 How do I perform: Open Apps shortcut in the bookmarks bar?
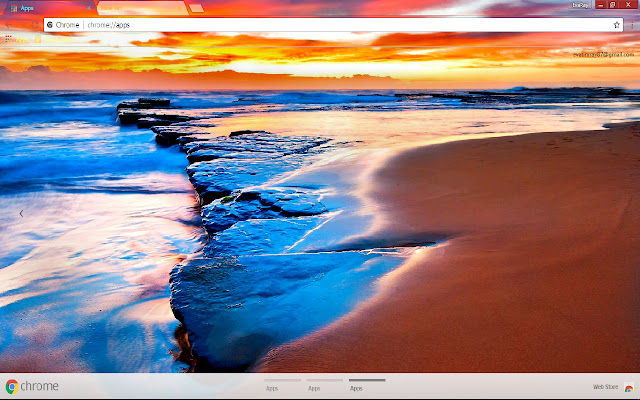tap(17, 40)
